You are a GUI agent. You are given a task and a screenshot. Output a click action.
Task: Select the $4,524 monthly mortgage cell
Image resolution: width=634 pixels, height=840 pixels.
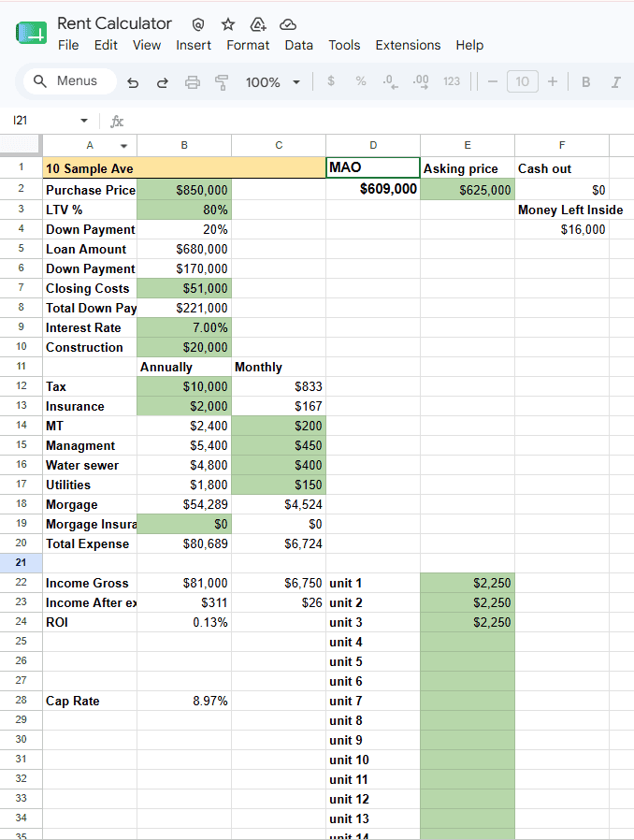279,504
